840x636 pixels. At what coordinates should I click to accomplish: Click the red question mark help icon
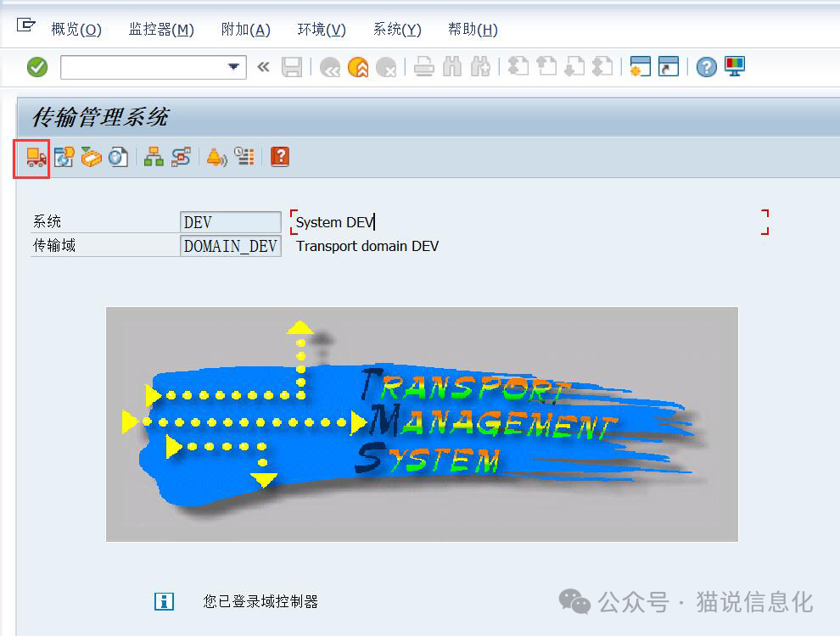pos(280,157)
